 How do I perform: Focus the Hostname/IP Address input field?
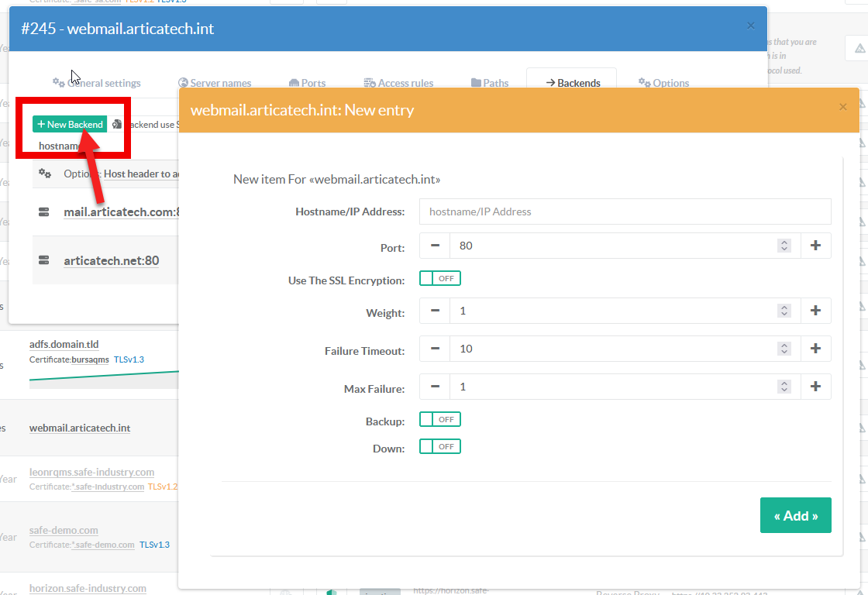coord(625,212)
